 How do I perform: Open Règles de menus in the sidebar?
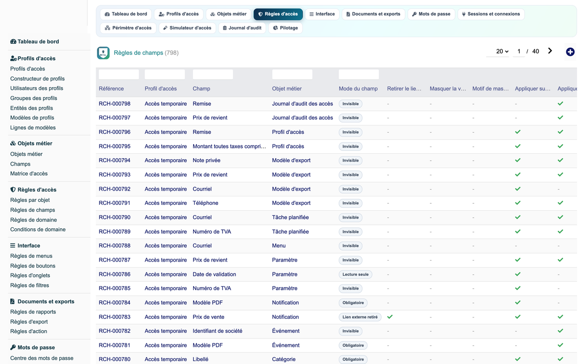pos(31,256)
